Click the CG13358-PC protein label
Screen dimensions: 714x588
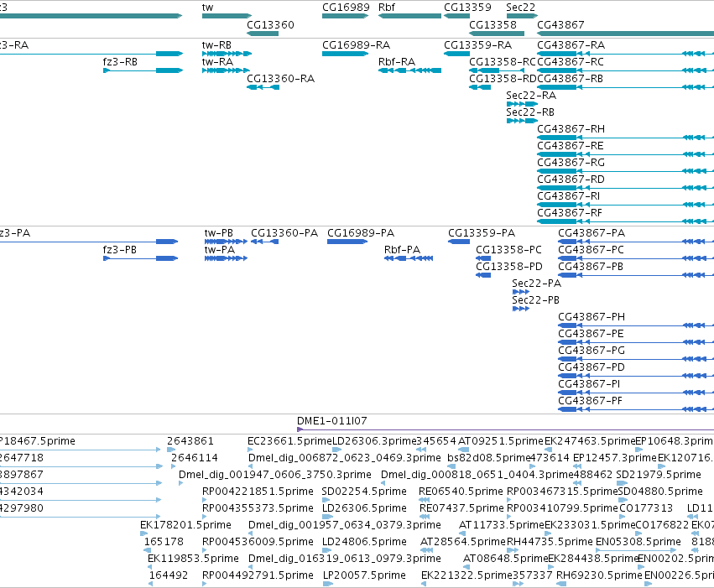click(509, 250)
